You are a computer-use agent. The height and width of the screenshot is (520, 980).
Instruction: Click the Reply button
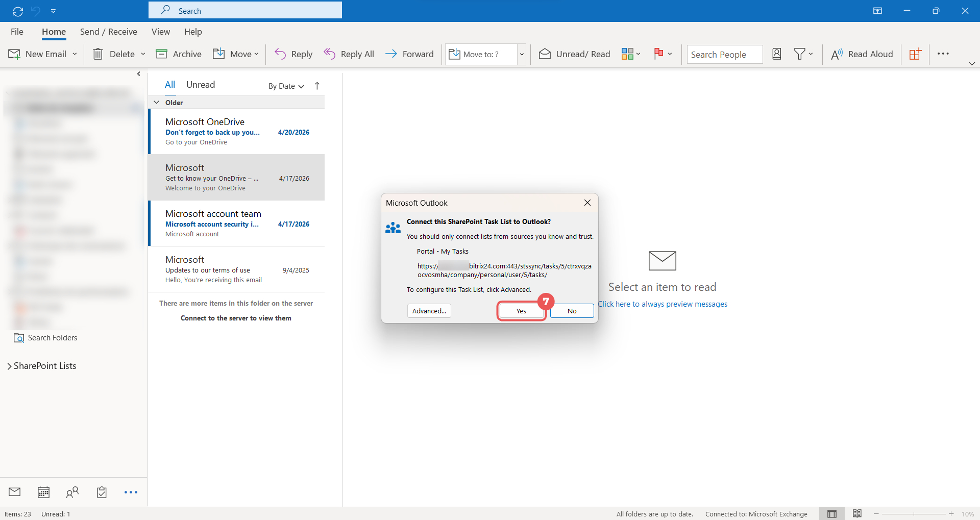coord(293,54)
